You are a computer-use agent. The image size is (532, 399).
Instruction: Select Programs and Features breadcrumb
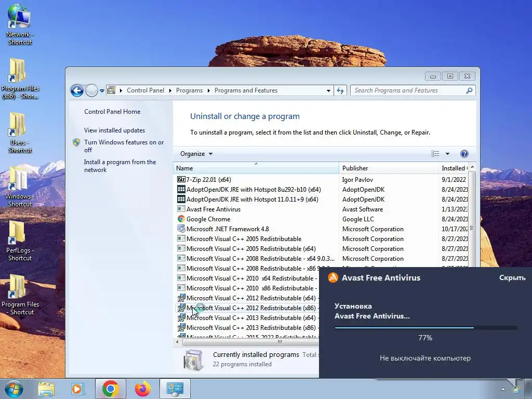click(246, 90)
